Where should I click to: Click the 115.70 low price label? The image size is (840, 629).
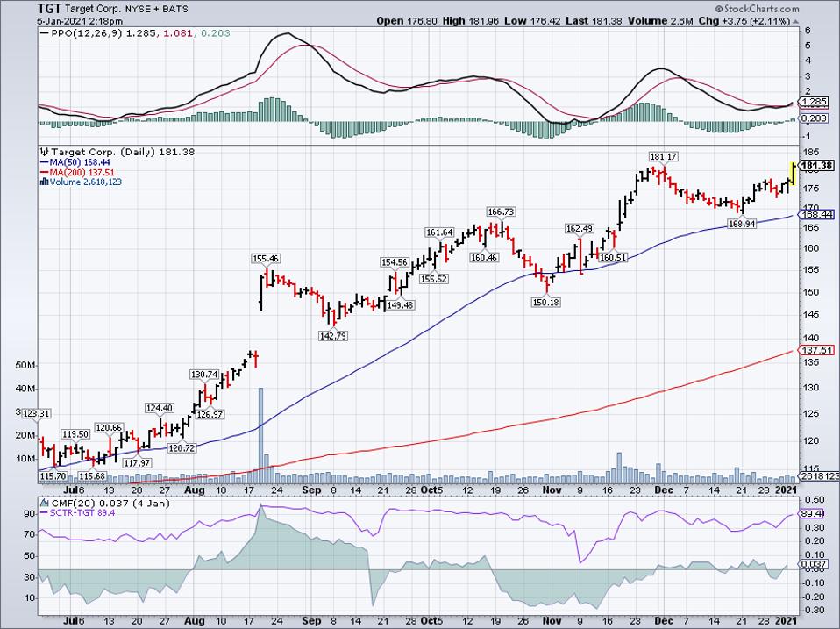tap(53, 475)
